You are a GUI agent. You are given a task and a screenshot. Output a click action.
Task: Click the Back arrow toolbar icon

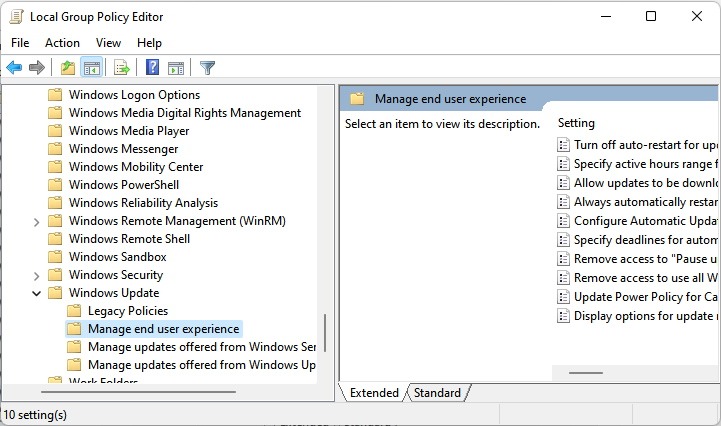click(x=14, y=68)
